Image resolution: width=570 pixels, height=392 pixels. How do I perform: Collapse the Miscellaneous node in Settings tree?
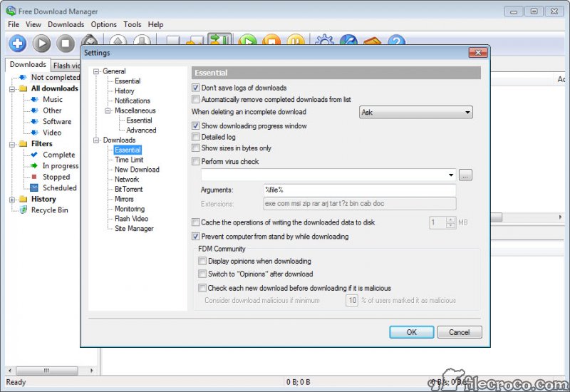(x=108, y=111)
